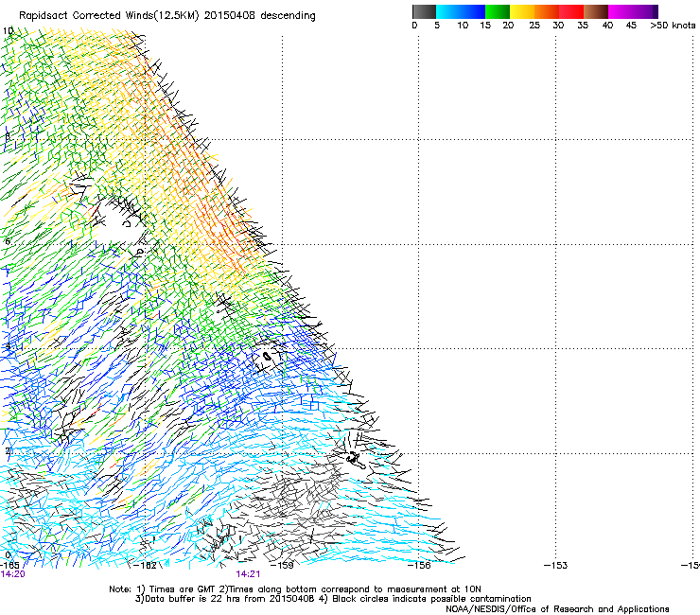Click the '-165' longitude axis label
Viewport: 700px width, 615px height.
9,566
